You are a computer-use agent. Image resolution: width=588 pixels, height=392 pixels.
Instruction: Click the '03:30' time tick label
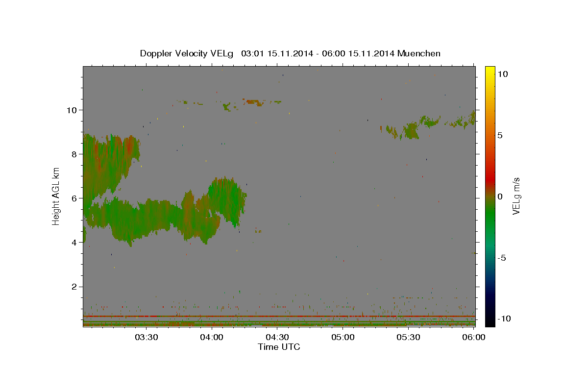147,337
